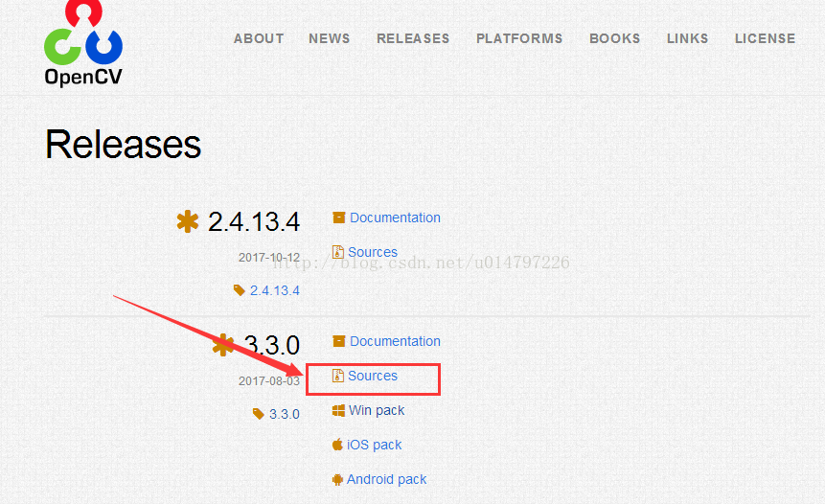The height and width of the screenshot is (504, 825).
Task: Open the 2.4.13.4 tag link
Action: [x=275, y=290]
